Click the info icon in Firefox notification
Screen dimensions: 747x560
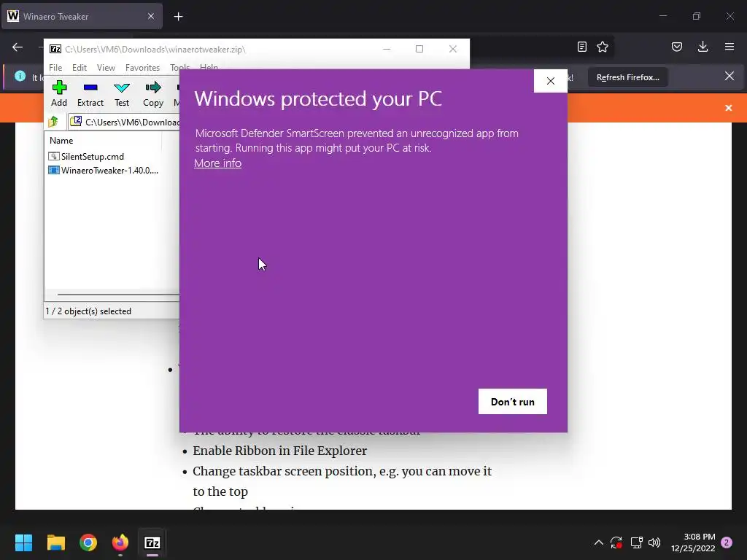[x=20, y=76]
